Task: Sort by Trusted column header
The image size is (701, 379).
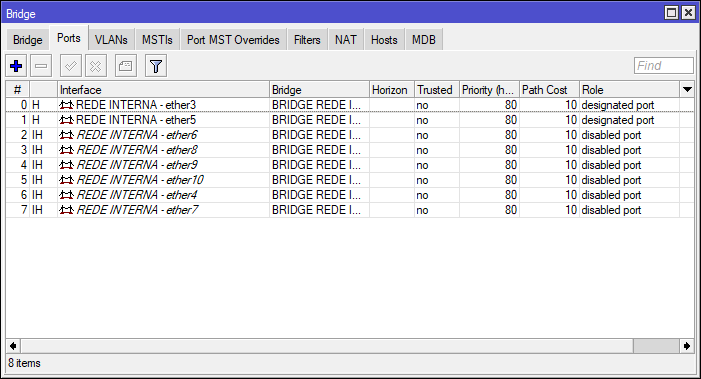Action: pyautogui.click(x=437, y=90)
